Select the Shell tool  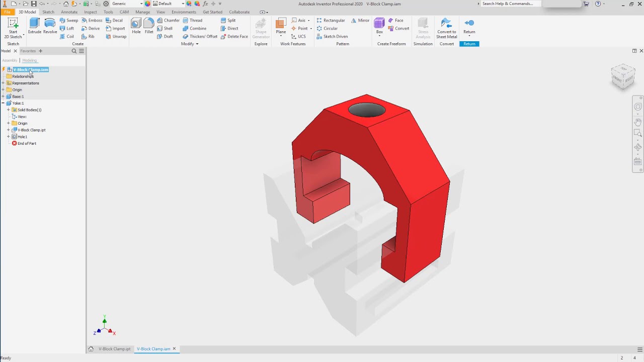coord(165,29)
